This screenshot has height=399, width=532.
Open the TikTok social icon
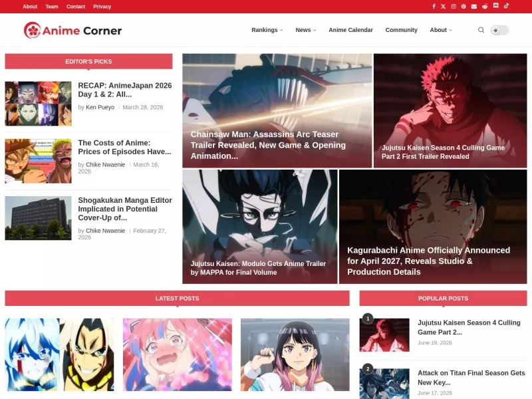point(506,6)
